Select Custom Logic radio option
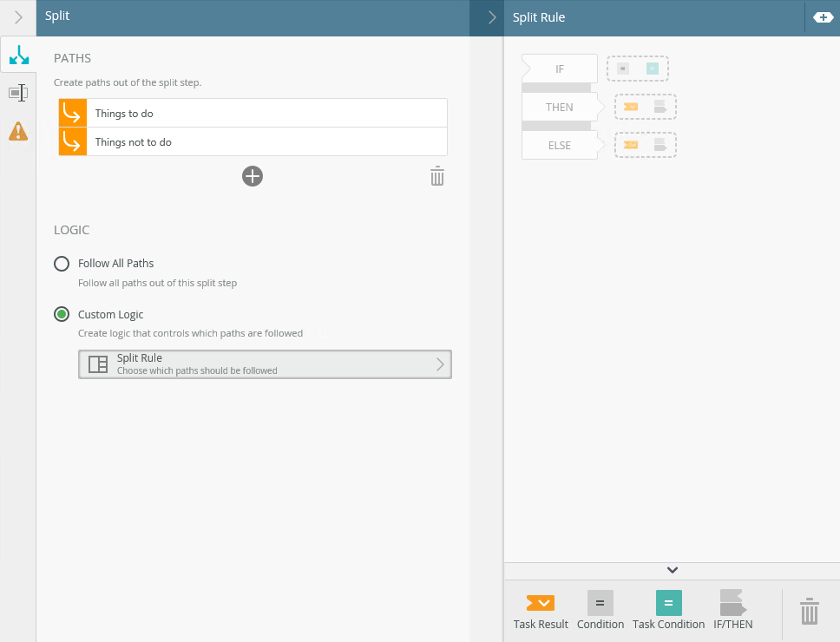The image size is (840, 642). pos(62,315)
